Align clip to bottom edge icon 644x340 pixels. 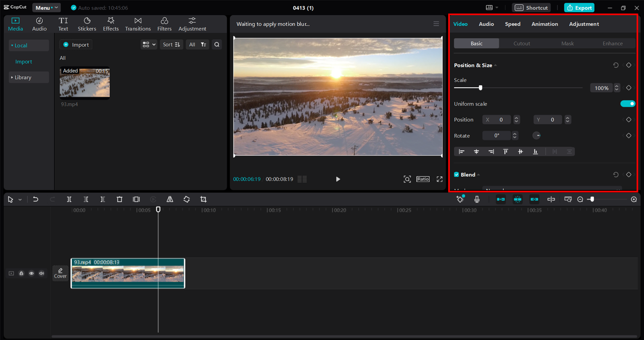(535, 152)
